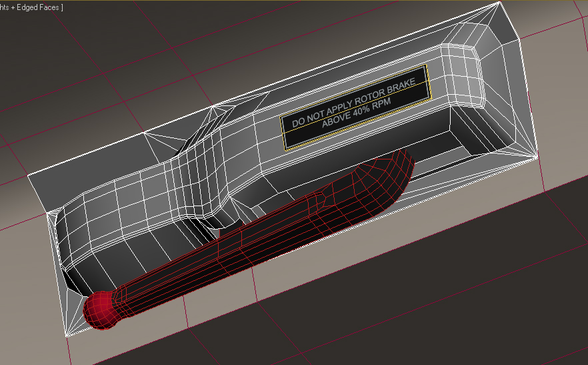588x365 pixels.
Task: Select the red spherical knob of the lever
Action: 100,310
